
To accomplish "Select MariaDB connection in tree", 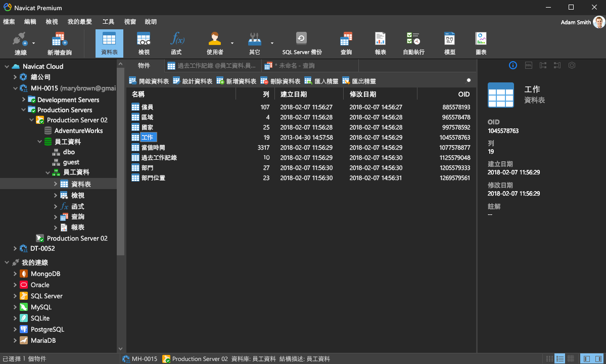I will point(43,340).
